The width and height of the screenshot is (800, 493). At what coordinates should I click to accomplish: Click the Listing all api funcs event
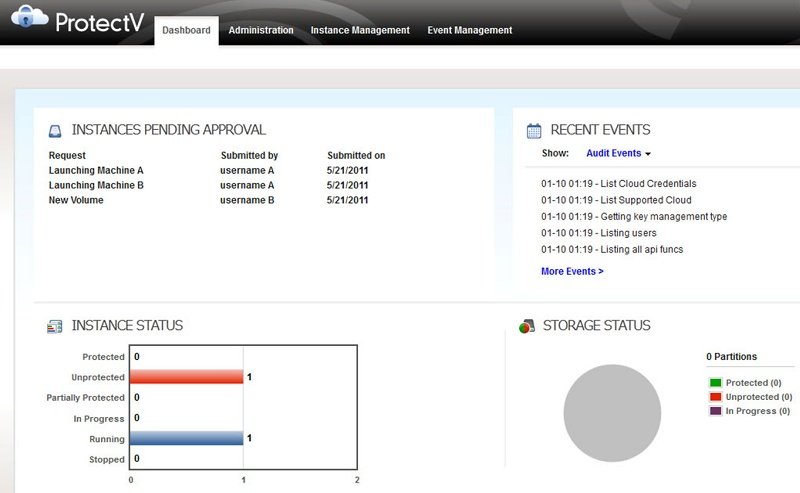(x=612, y=250)
